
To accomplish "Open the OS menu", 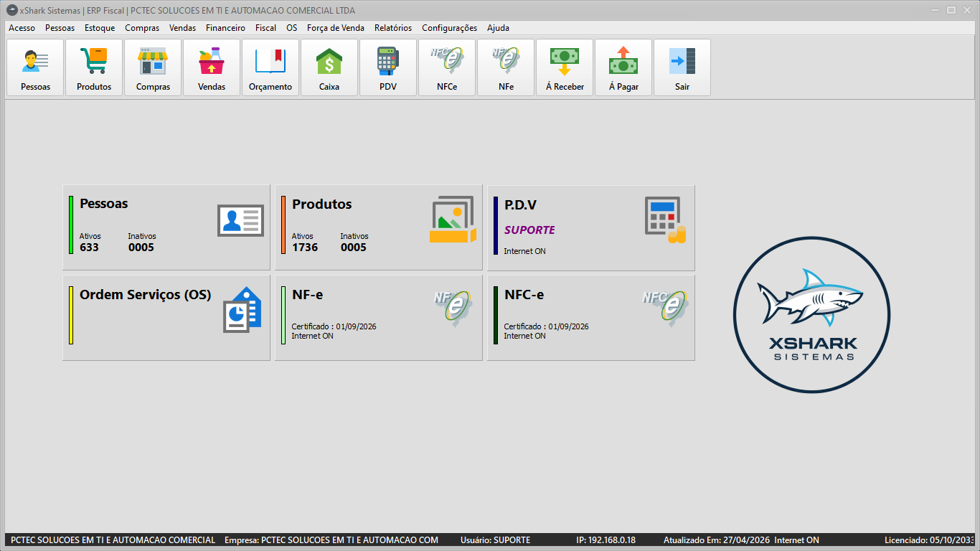I will pyautogui.click(x=291, y=28).
